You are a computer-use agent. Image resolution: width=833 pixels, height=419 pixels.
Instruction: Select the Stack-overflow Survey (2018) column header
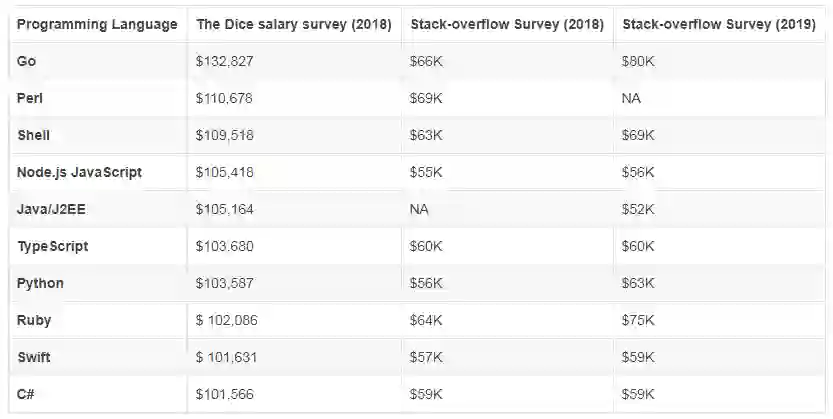(506, 24)
